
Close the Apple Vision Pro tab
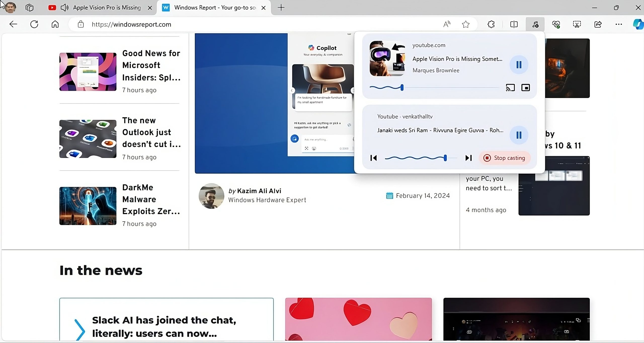(150, 8)
